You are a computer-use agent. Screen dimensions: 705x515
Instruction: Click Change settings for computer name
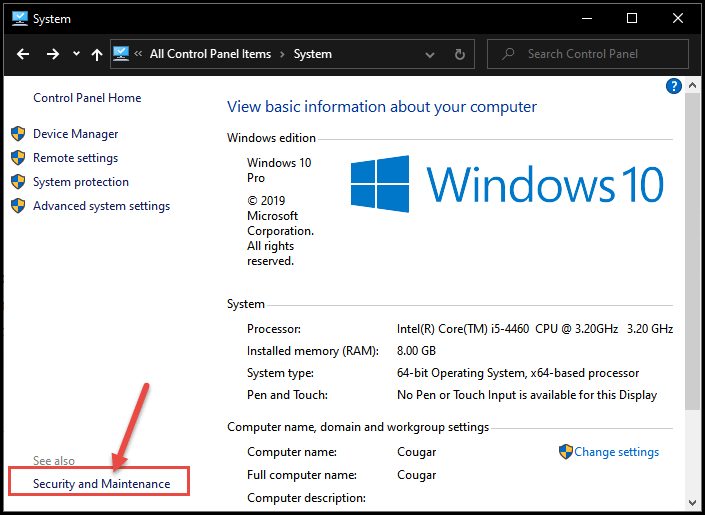616,452
